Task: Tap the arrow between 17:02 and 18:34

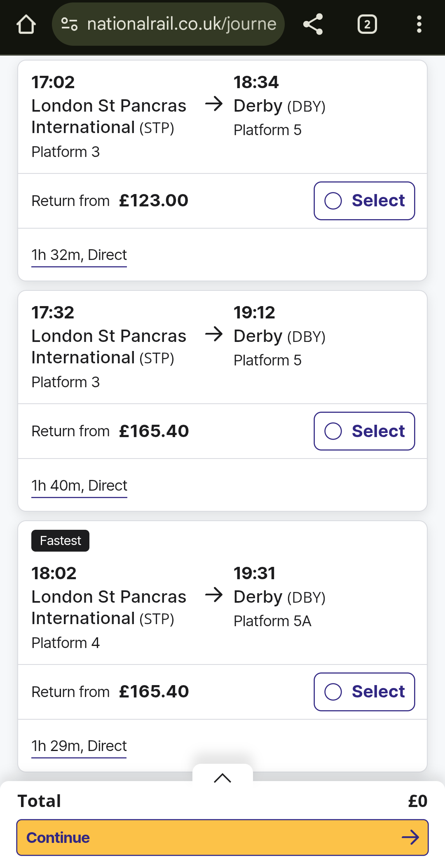Action: coord(214,104)
